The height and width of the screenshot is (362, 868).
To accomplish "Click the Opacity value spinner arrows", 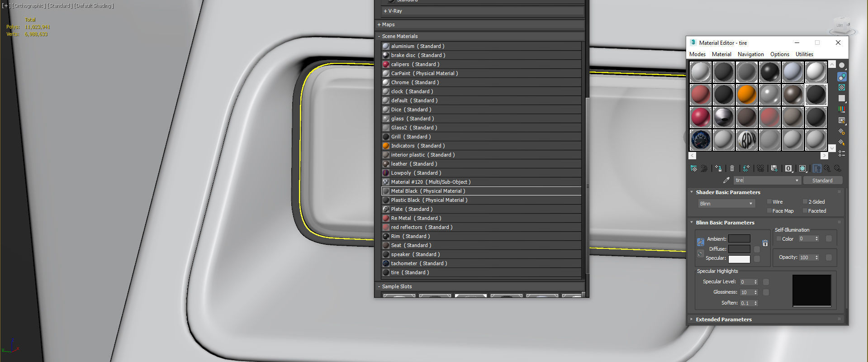I will (816, 257).
